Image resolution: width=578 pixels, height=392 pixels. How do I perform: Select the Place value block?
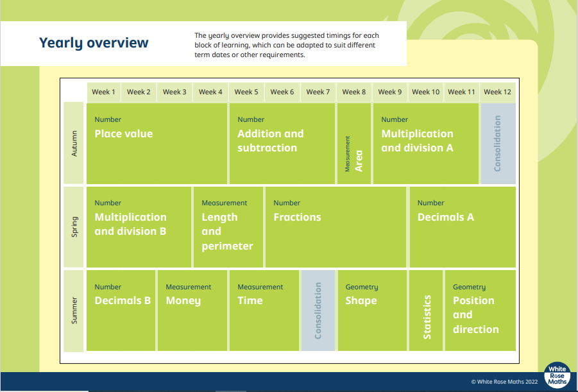click(157, 143)
